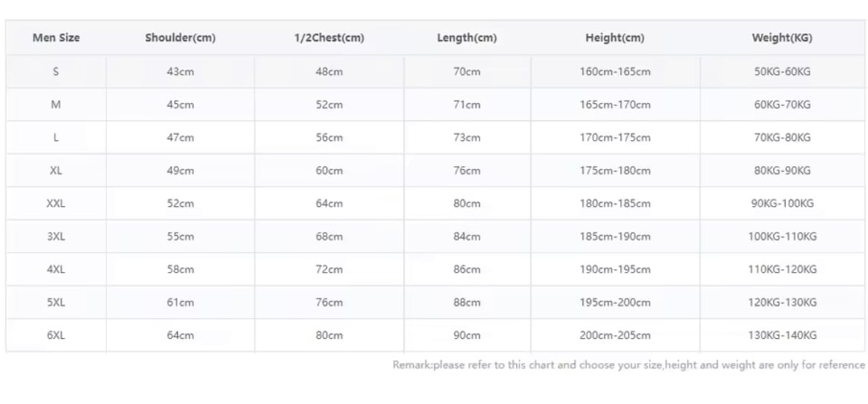Select the S size row label
Screen dimensions: 868x404
pos(56,72)
